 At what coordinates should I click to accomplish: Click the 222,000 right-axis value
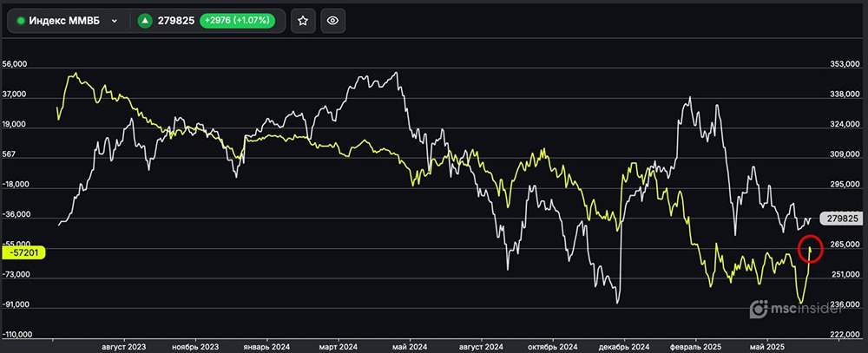[845, 335]
